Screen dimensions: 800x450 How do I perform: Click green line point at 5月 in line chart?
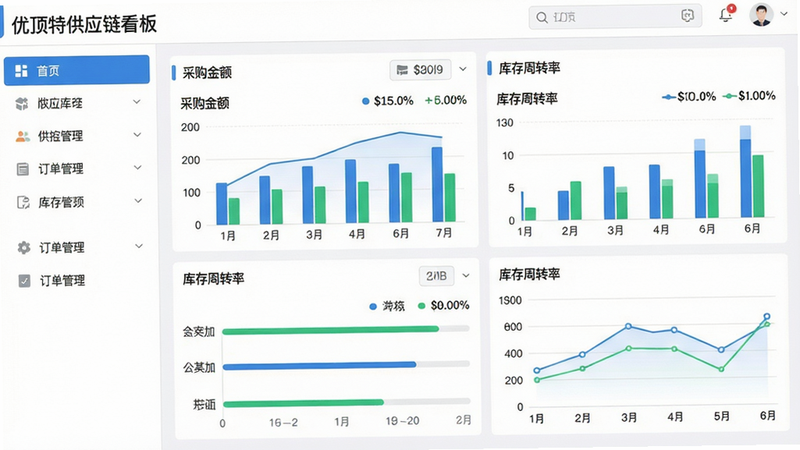click(x=721, y=369)
